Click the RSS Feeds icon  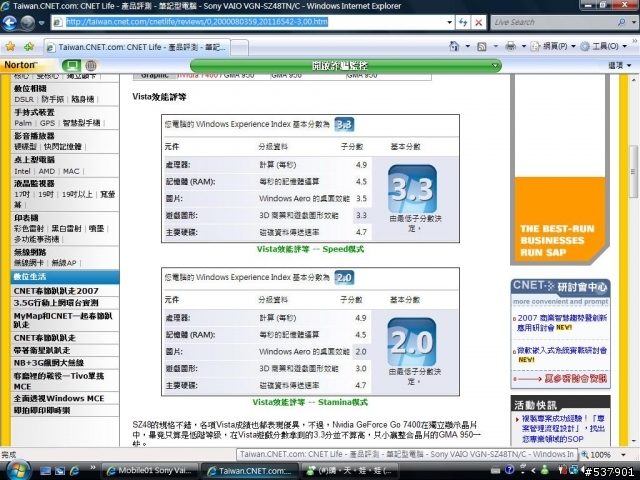[x=482, y=46]
